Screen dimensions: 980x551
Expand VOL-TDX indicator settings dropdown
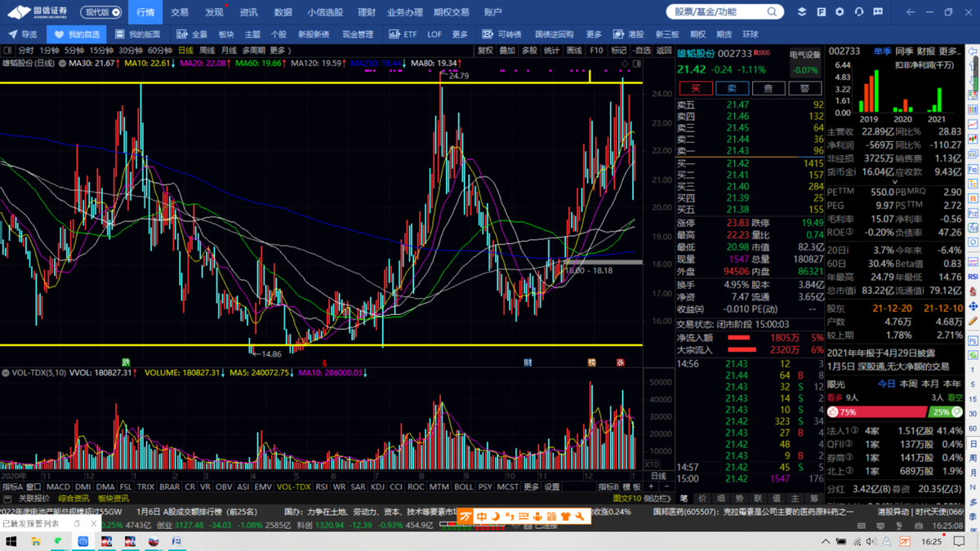(x=5, y=372)
